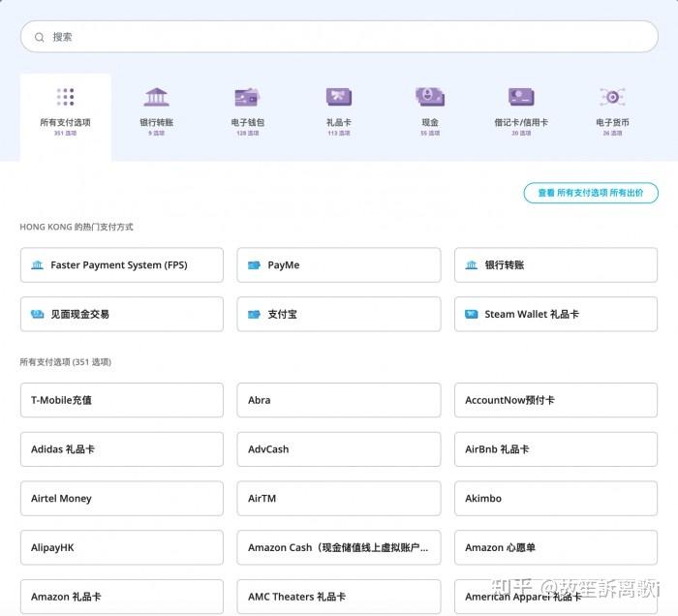Switch to 礼品卡 tab label
Viewport: 678px width, 616px height.
click(339, 122)
